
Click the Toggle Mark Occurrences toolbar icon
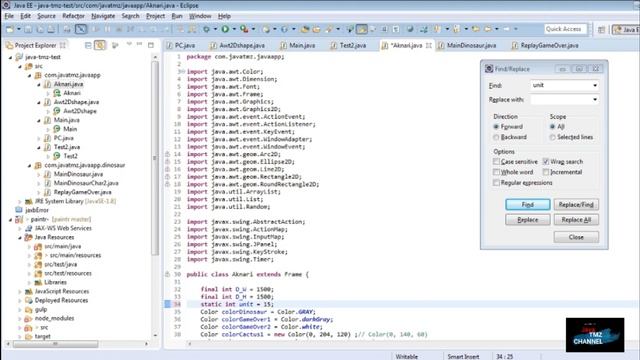[x=362, y=29]
